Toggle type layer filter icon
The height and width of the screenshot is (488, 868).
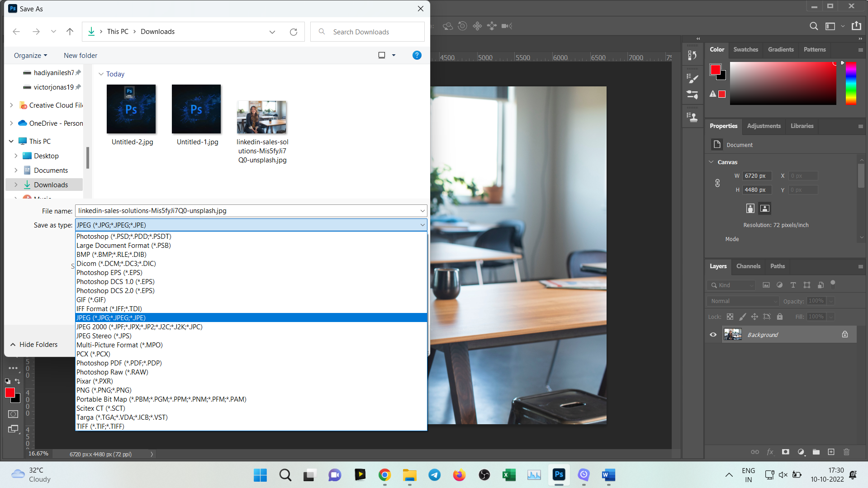[793, 285]
